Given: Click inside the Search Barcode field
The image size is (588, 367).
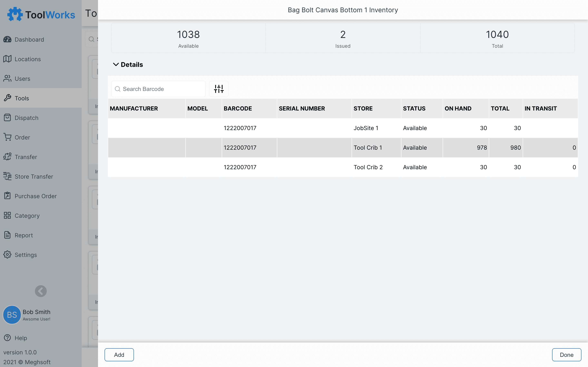Looking at the screenshot, I should pos(158,89).
